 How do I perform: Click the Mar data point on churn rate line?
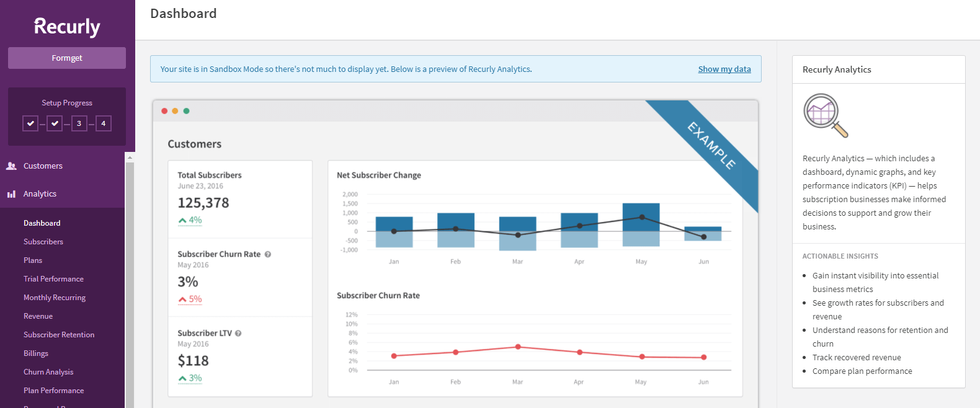(x=518, y=347)
